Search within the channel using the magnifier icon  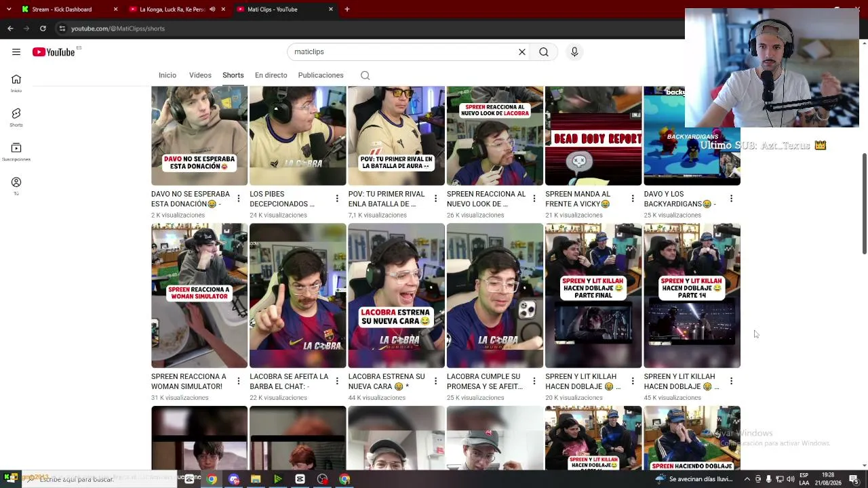coord(365,75)
